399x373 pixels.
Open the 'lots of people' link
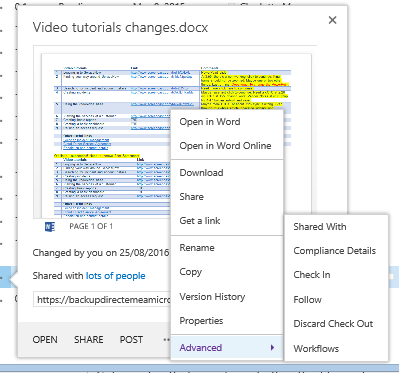click(x=116, y=276)
